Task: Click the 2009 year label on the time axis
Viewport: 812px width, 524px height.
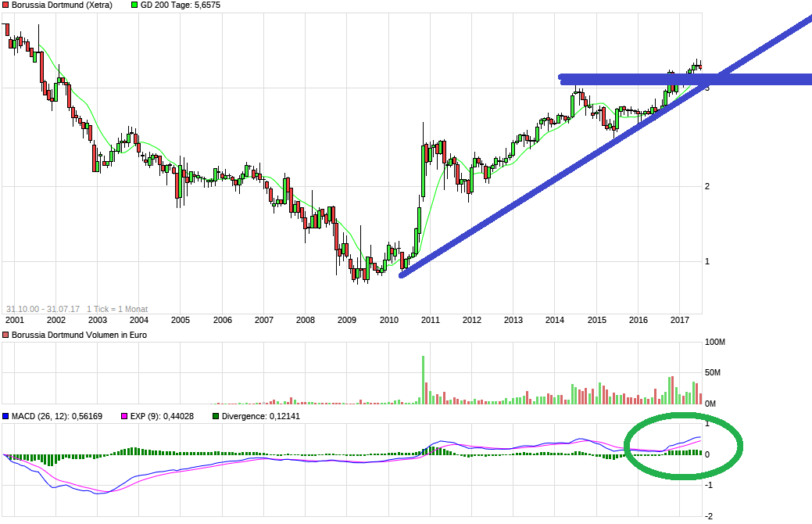Action: 346,321
